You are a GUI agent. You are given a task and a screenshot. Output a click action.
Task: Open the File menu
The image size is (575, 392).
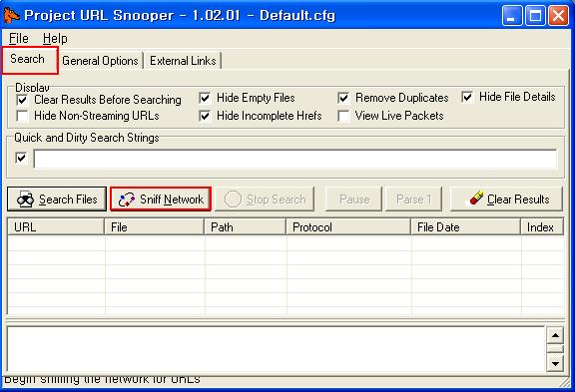pos(19,38)
